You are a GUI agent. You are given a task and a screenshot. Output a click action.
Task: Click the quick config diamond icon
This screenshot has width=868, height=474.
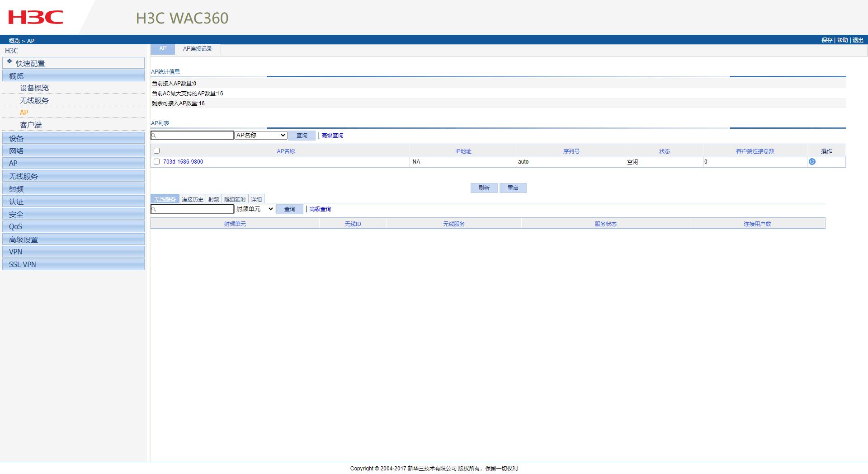tap(9, 61)
